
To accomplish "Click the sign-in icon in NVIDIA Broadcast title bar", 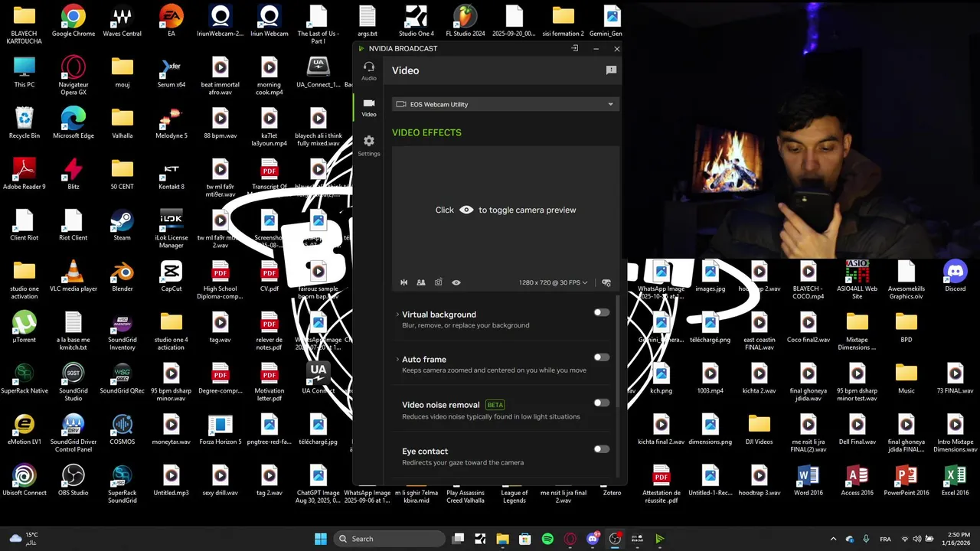I will (x=574, y=48).
